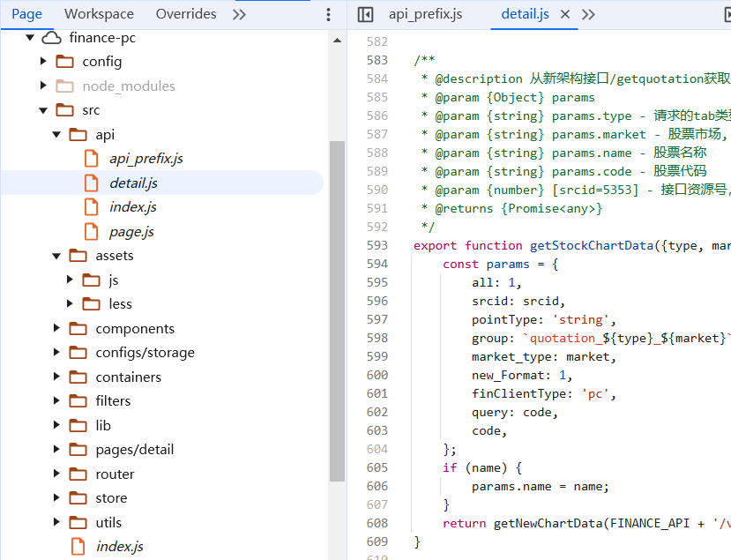Open index.js under the api folder

(x=133, y=207)
